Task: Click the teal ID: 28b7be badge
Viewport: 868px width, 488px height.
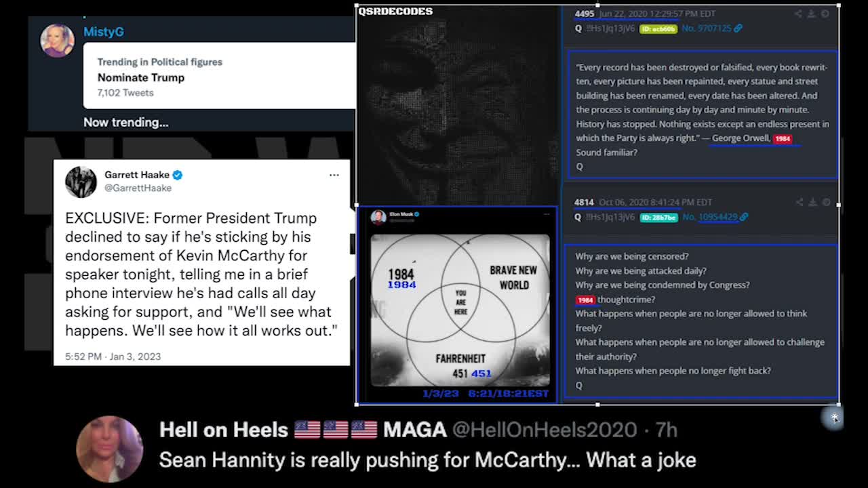Action: click(658, 217)
